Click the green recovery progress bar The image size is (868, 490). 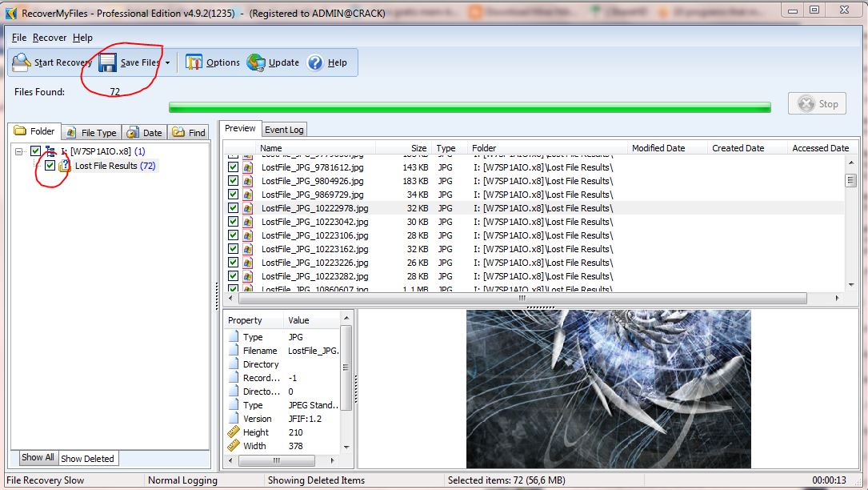pos(470,107)
